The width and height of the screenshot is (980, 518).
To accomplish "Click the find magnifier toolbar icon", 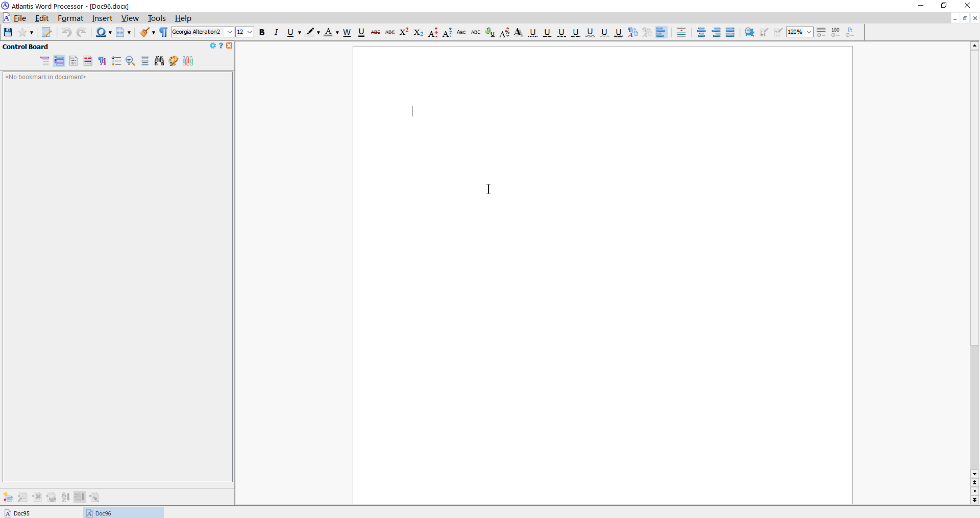I will coord(750,32).
